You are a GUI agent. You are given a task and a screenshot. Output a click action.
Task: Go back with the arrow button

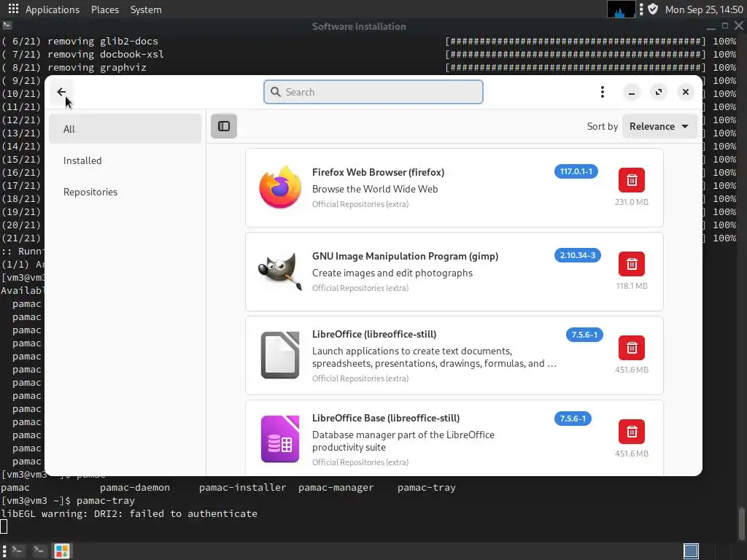pos(61,92)
